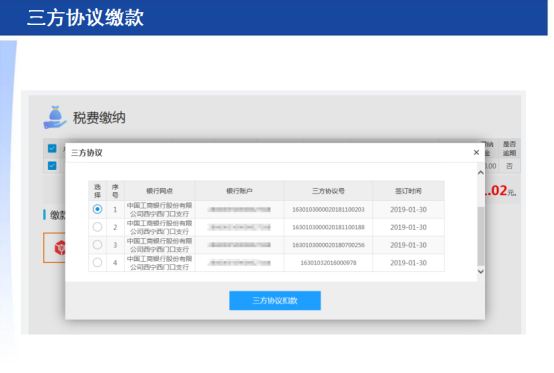
Task: Click agreement number ending 1100188
Action: [328, 227]
